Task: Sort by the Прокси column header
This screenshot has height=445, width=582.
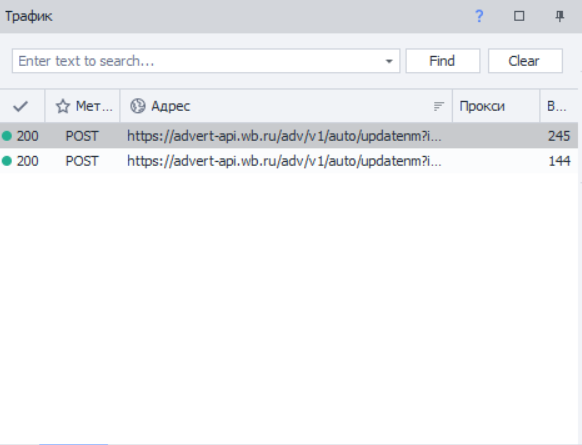Action: [x=496, y=107]
